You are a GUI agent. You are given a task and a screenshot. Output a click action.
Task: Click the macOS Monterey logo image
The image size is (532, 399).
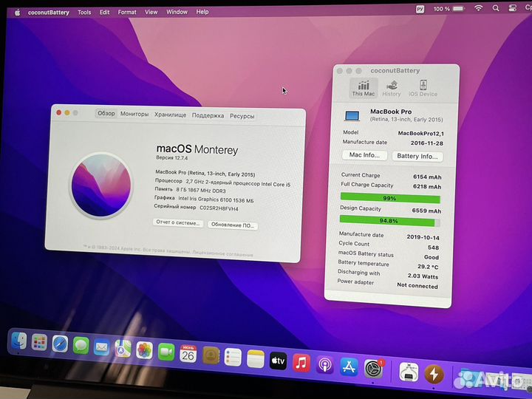click(x=101, y=185)
